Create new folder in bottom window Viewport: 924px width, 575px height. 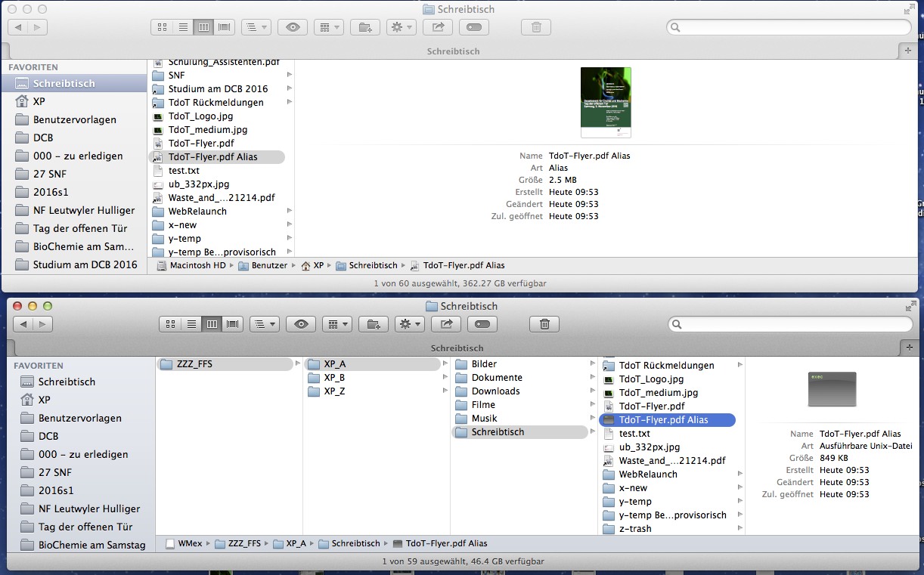coord(374,324)
